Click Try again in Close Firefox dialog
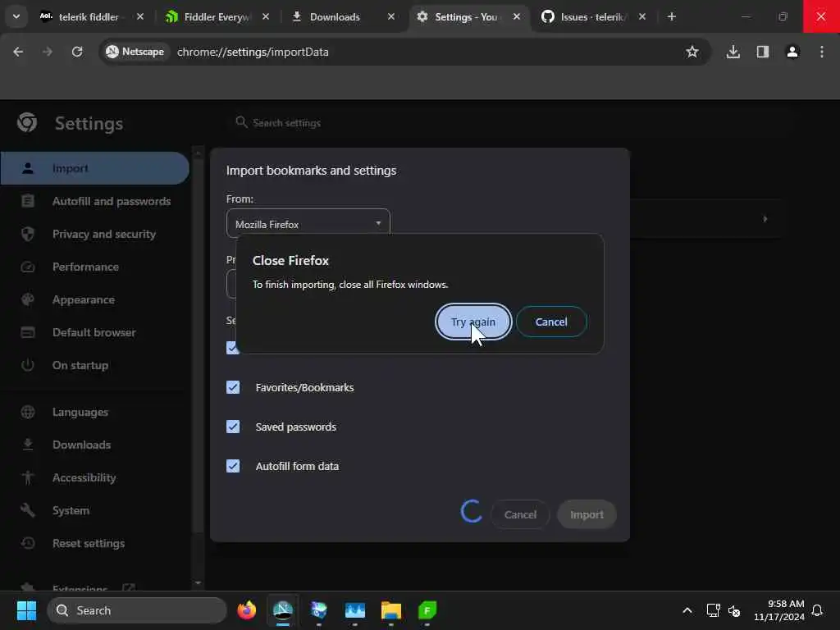The height and width of the screenshot is (630, 840). point(473,322)
